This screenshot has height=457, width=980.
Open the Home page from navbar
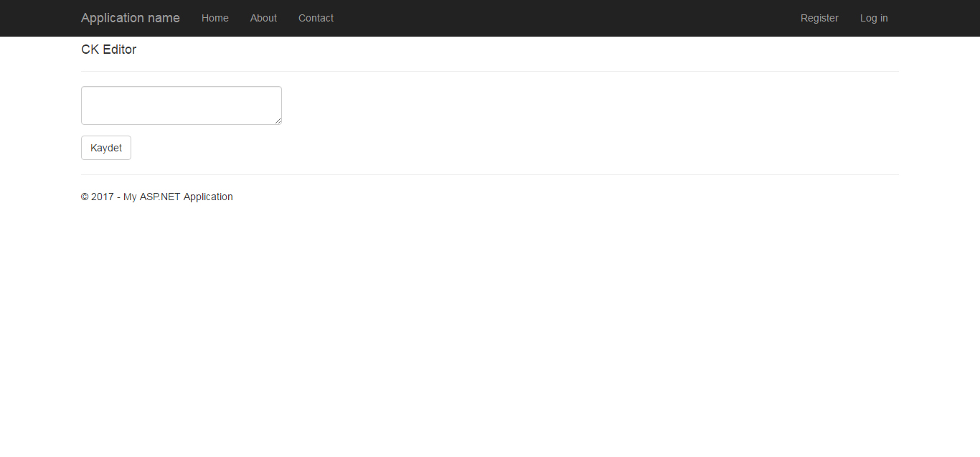pyautogui.click(x=215, y=18)
